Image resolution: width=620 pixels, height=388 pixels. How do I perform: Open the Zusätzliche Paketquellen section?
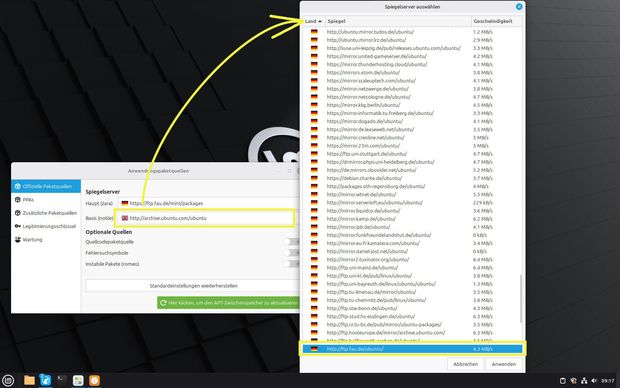point(46,213)
